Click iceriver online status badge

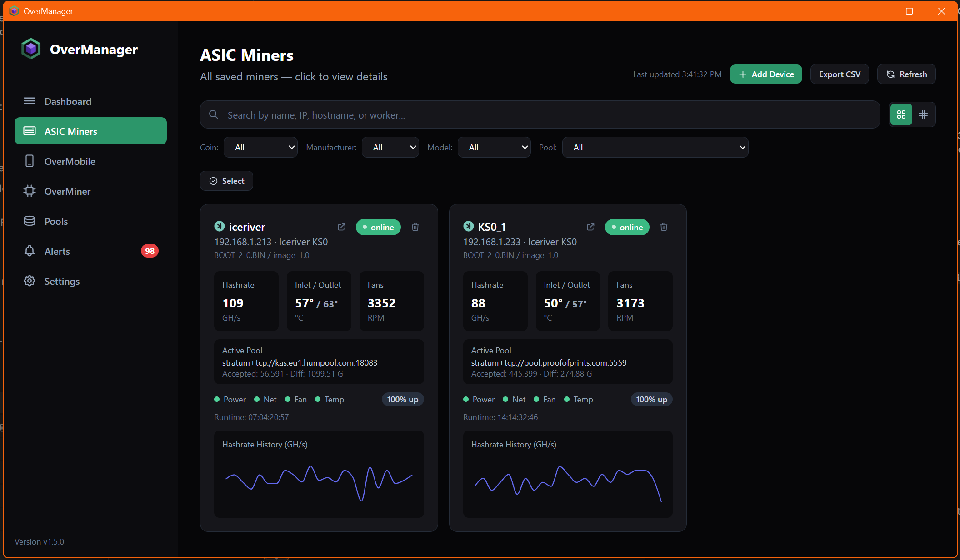pyautogui.click(x=378, y=227)
